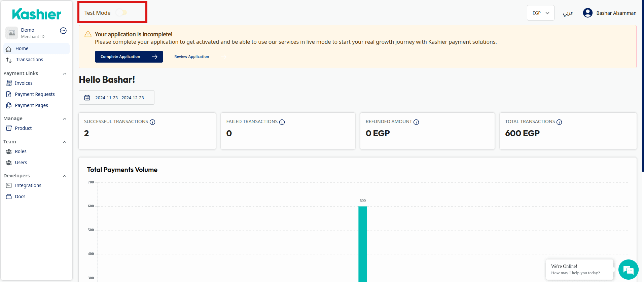
Task: Click the Payment Requests document icon
Action: tap(9, 94)
